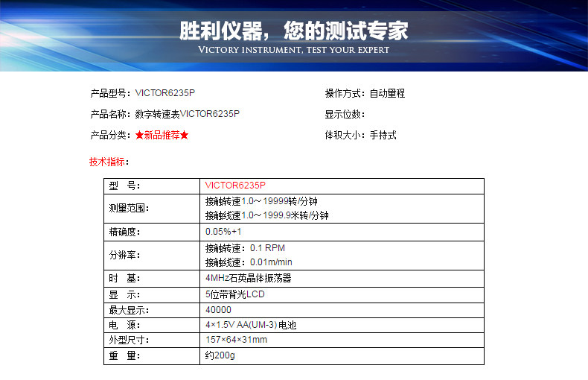Click the 显示位数 label
Viewport: 588px width, 380px height.
tap(345, 114)
